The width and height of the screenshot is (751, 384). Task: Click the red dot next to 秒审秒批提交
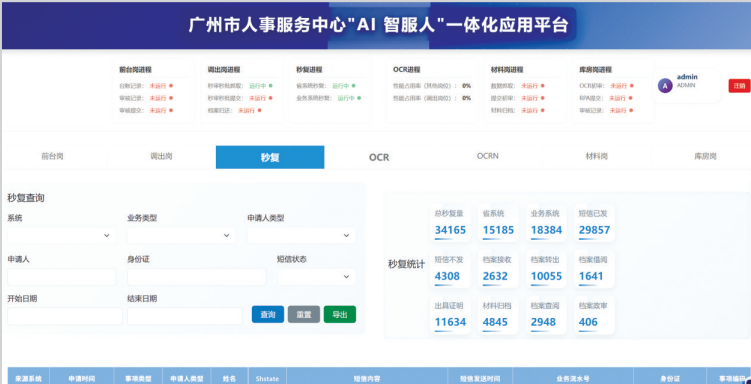coord(270,98)
